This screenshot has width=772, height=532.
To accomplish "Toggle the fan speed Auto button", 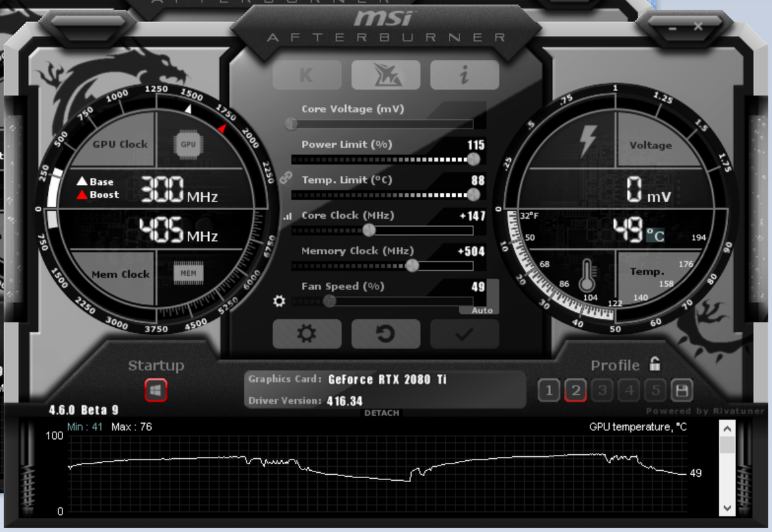I will click(x=481, y=311).
